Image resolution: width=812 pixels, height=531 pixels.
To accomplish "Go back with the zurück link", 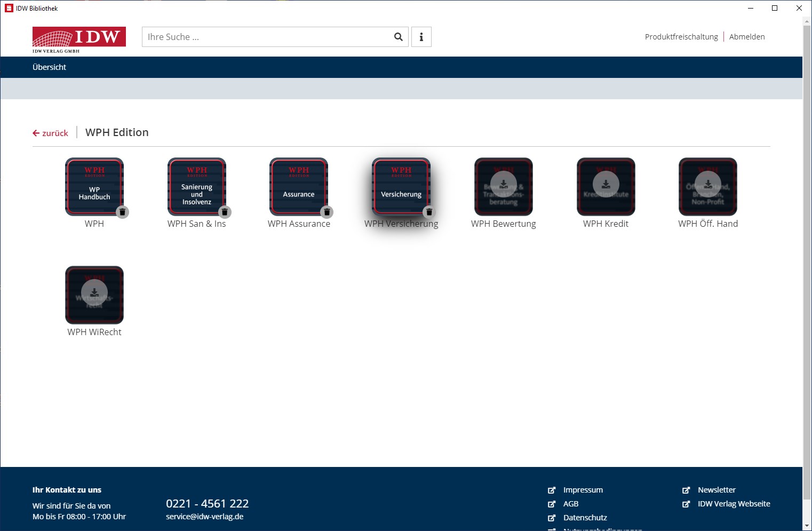I will [x=51, y=133].
